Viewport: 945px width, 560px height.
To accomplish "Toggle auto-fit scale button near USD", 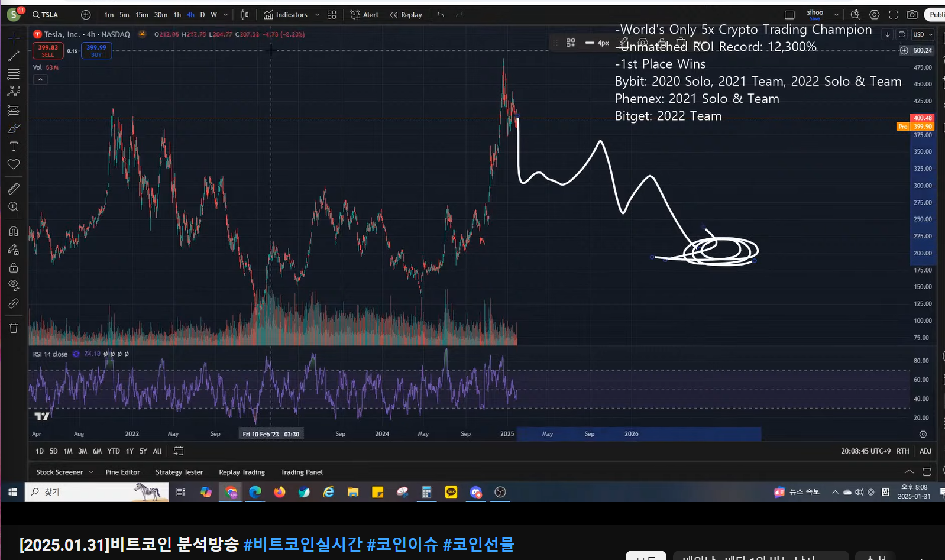I will (902, 34).
